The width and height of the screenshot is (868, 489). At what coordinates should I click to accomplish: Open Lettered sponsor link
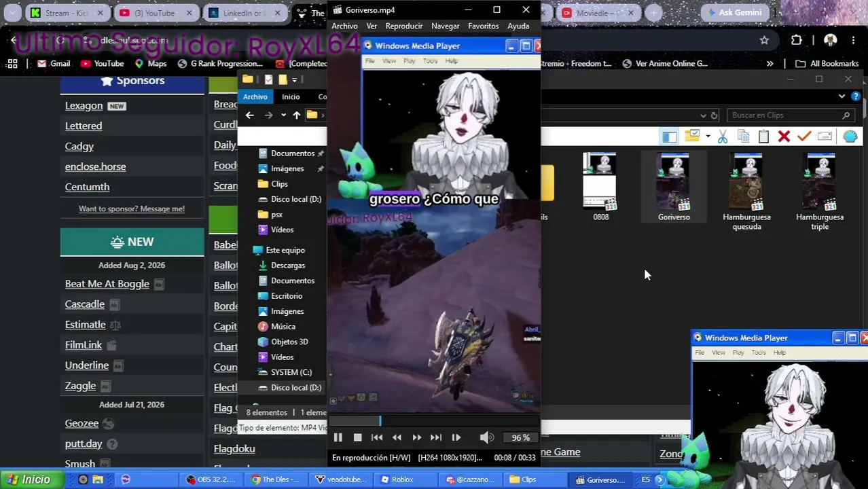(x=84, y=126)
